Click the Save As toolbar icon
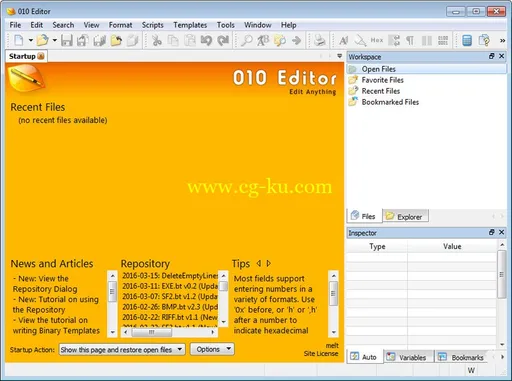512x381 pixels. click(x=82, y=40)
